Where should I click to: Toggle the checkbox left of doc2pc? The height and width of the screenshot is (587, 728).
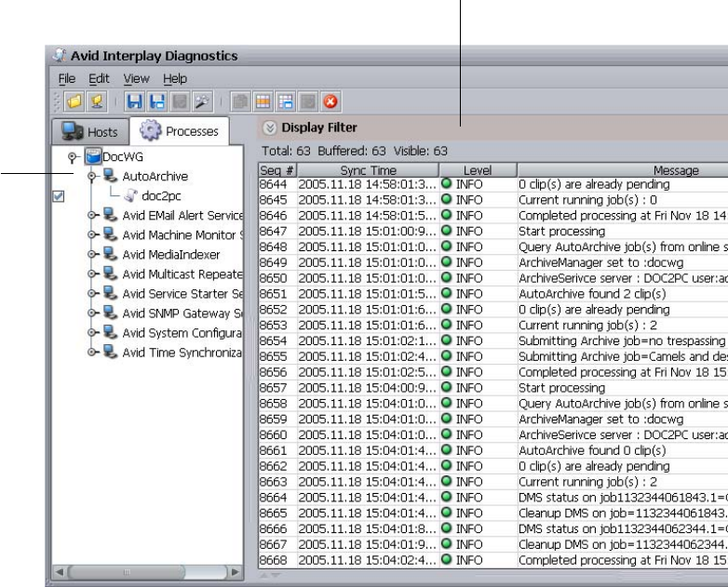58,196
